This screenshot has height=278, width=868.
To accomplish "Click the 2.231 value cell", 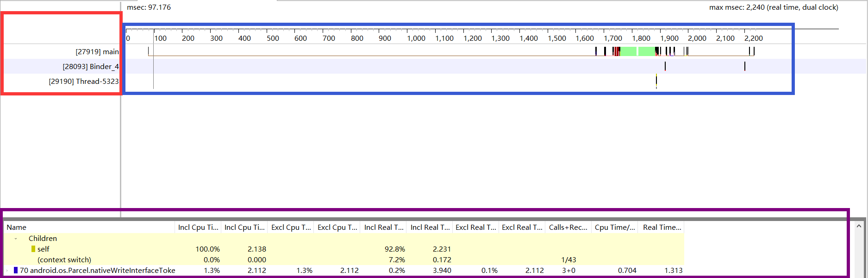I will coord(442,249).
